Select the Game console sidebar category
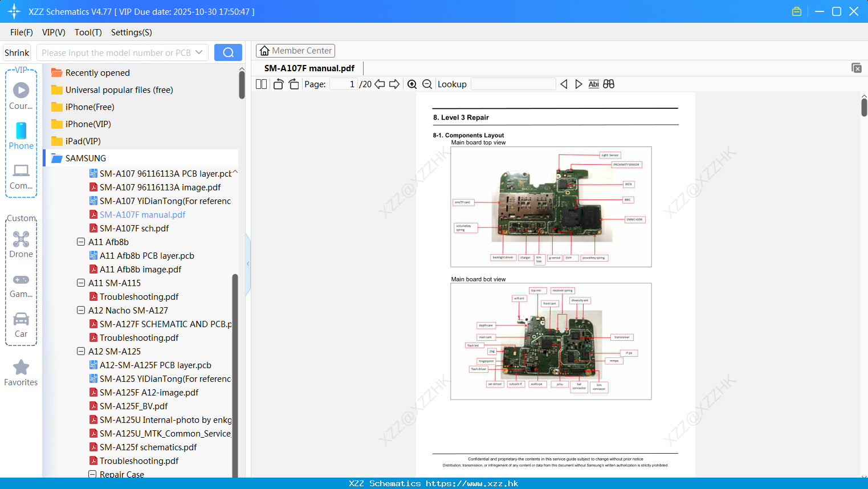 click(x=21, y=285)
